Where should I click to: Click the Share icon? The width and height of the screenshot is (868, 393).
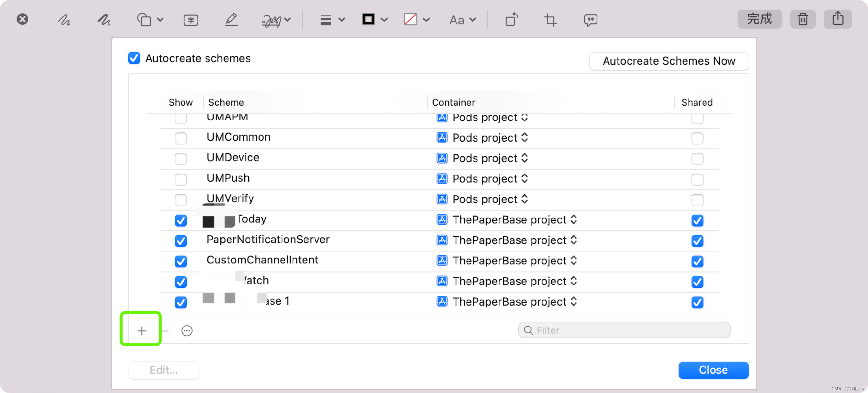[838, 19]
